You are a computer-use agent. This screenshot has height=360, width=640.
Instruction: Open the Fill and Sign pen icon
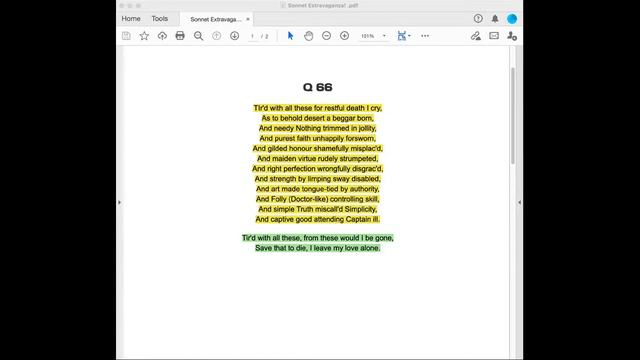tap(476, 36)
